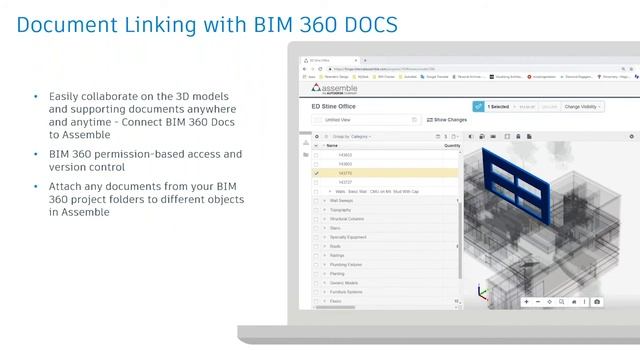The height and width of the screenshot is (360, 640).
Task: Open the folder icon in left sidebar
Action: [x=306, y=155]
